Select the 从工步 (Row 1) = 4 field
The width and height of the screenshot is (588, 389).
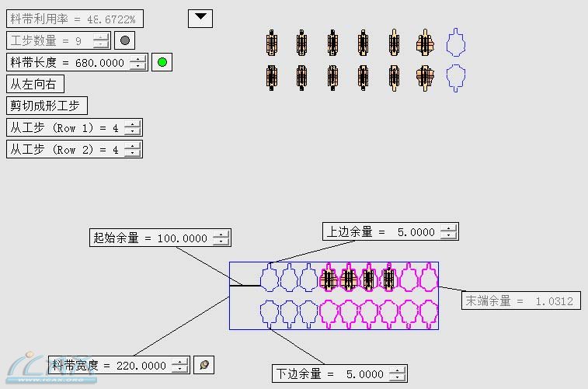pyautogui.click(x=75, y=127)
